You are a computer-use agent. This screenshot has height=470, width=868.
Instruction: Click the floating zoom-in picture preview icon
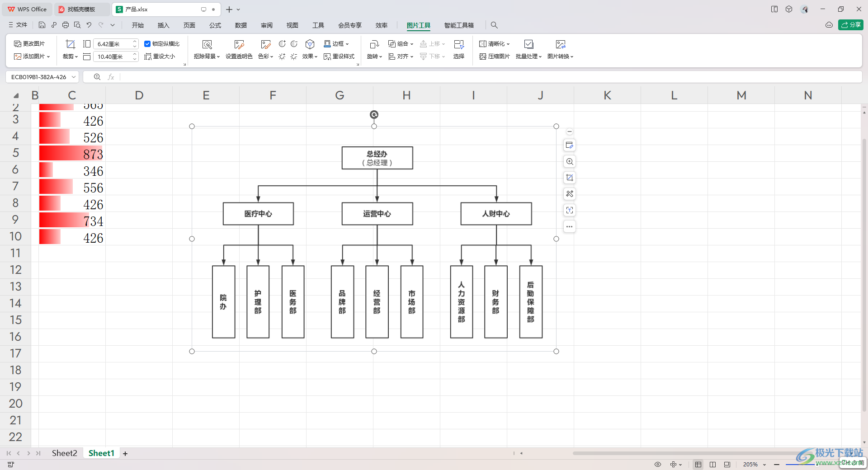pos(570,161)
